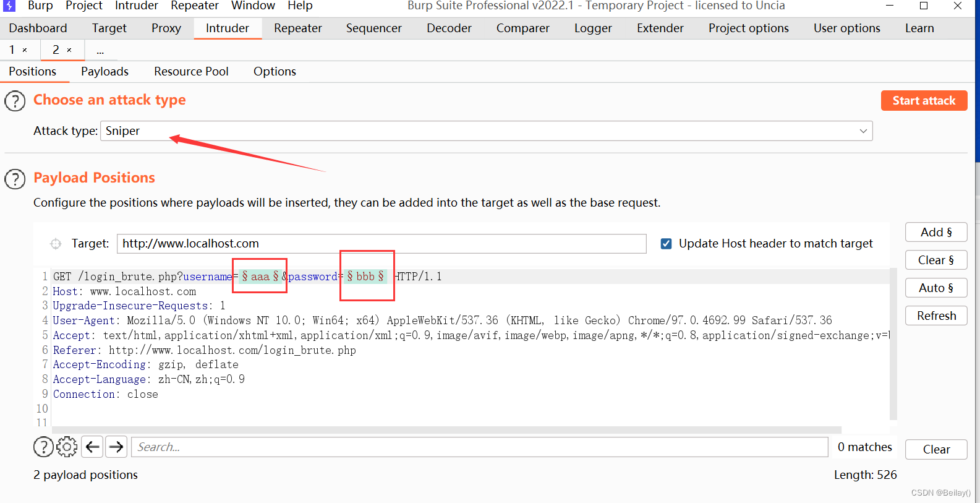
Task: Click the Target URL input field
Action: tap(381, 244)
